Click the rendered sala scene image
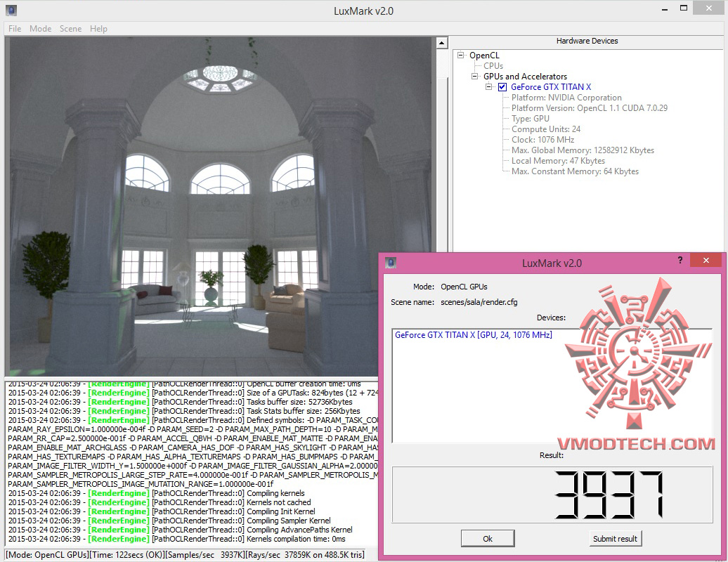This screenshot has width=728, height=562. coord(220,207)
